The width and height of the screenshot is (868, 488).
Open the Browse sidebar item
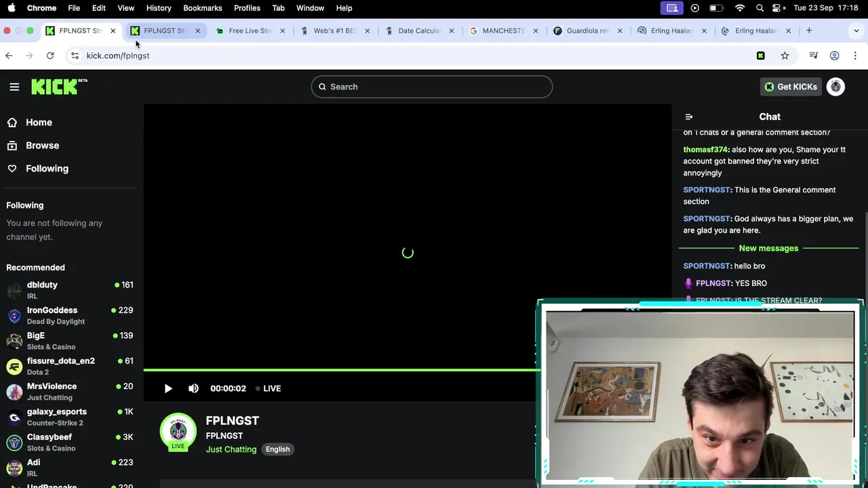42,146
